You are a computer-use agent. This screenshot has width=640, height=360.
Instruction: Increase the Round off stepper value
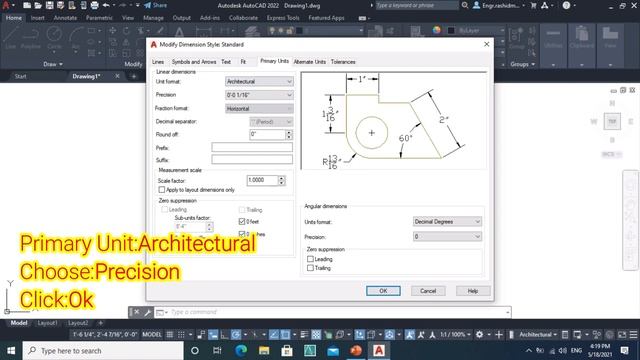(x=289, y=132)
